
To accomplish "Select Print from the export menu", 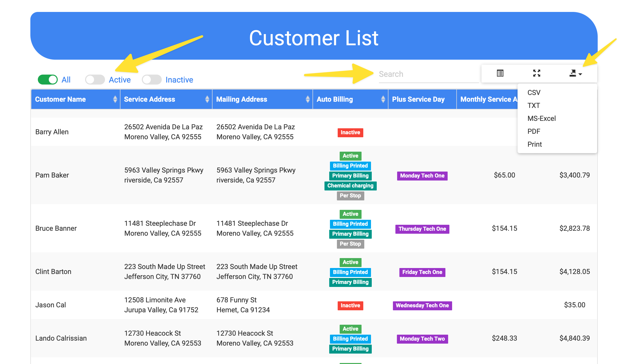I will point(534,144).
